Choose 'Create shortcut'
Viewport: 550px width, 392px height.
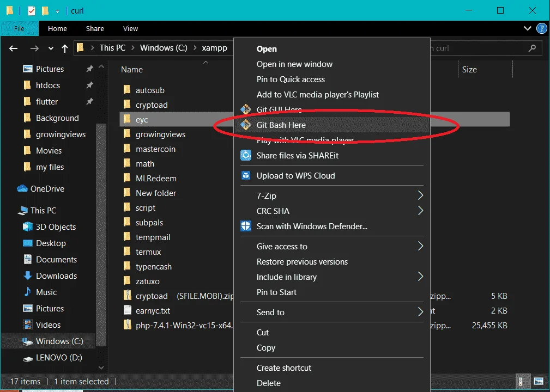pos(331,368)
